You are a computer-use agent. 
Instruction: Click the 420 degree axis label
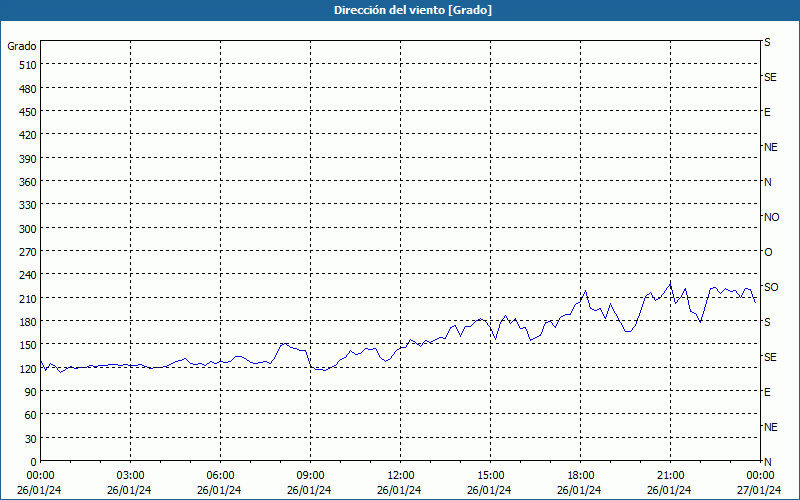(29, 135)
